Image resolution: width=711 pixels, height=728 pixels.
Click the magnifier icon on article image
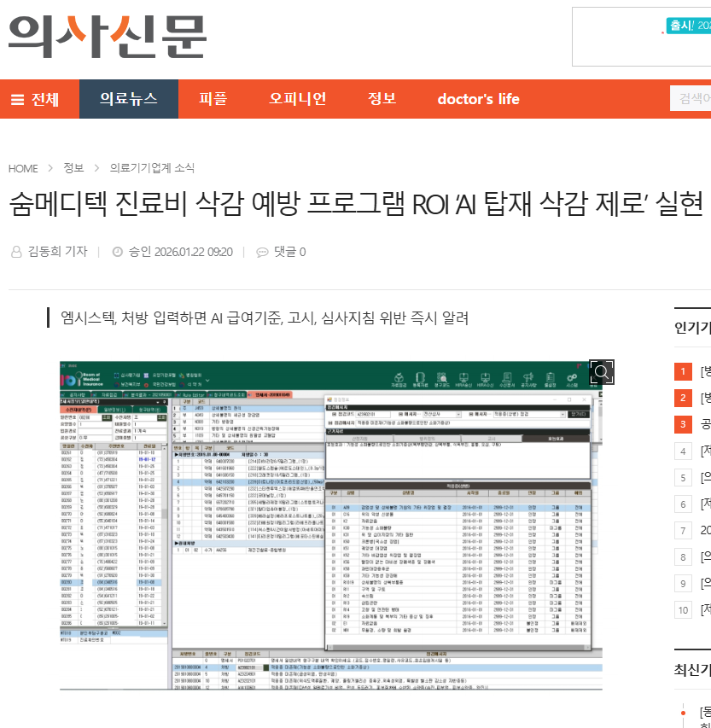(x=601, y=371)
